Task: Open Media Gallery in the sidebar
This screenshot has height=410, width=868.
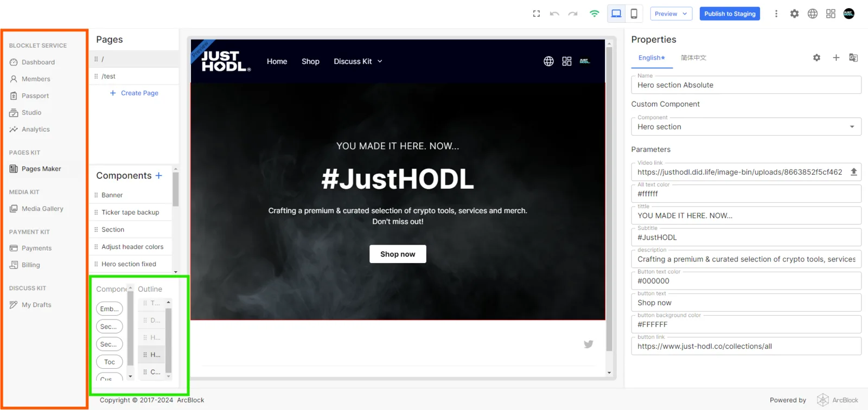Action: (43, 209)
